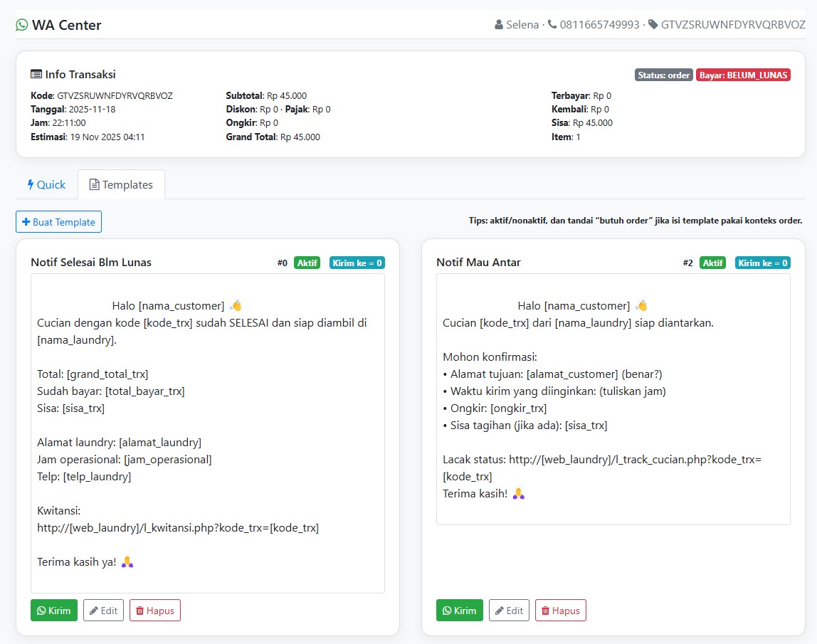Click the user icon next to Selena
The height and width of the screenshot is (644, 817).
[499, 25]
